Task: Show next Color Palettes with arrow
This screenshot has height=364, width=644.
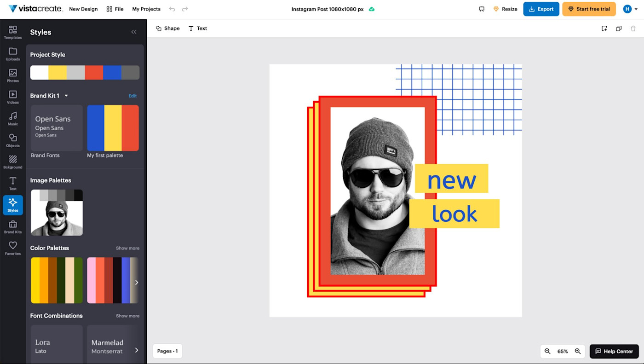Action: click(136, 282)
